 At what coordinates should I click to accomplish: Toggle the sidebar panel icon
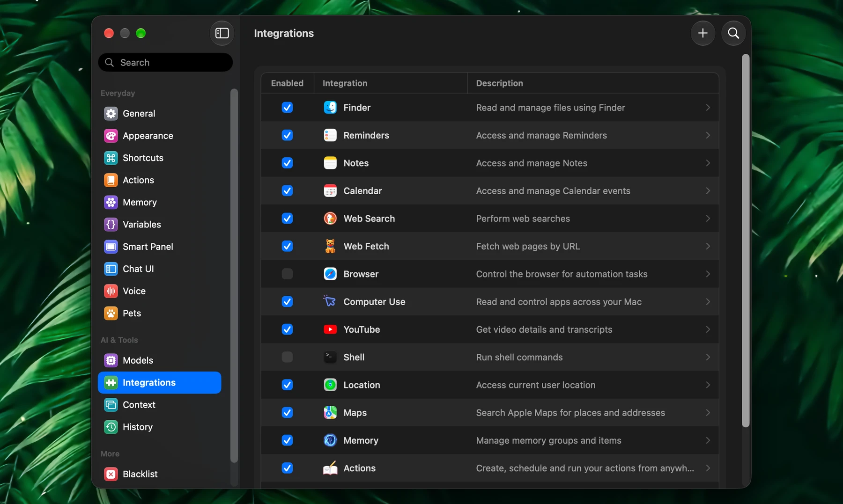pos(222,33)
